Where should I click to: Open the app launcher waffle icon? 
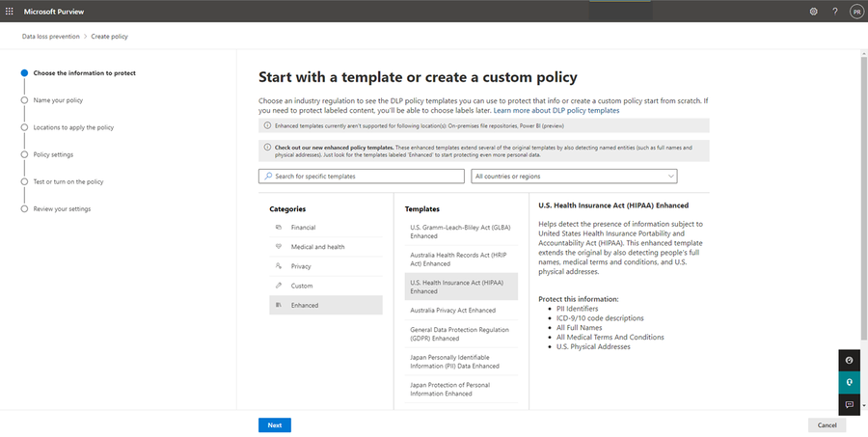pyautogui.click(x=11, y=11)
